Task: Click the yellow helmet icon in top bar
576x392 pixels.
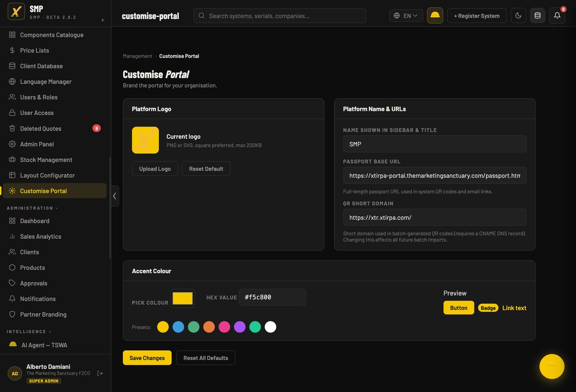Action: [435, 15]
